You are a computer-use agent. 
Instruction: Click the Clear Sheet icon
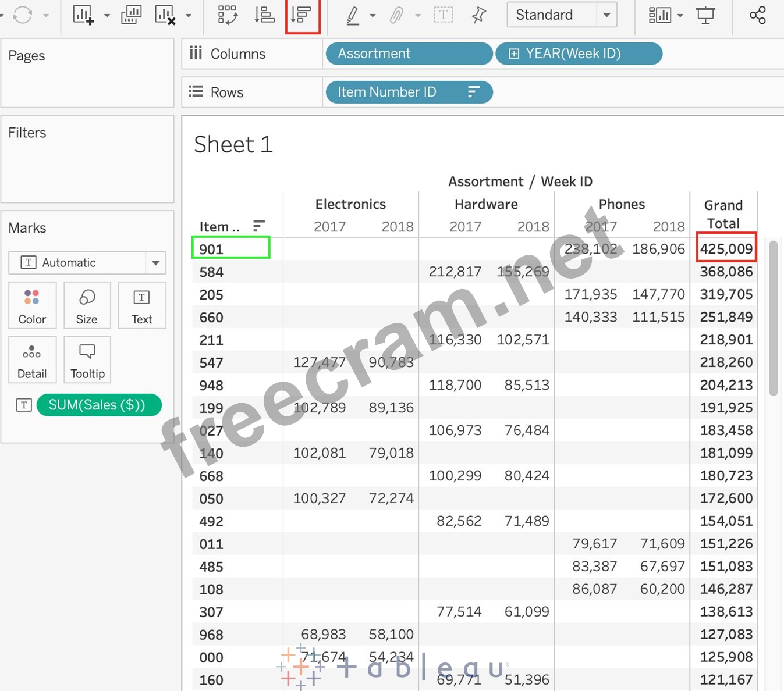coord(165,15)
